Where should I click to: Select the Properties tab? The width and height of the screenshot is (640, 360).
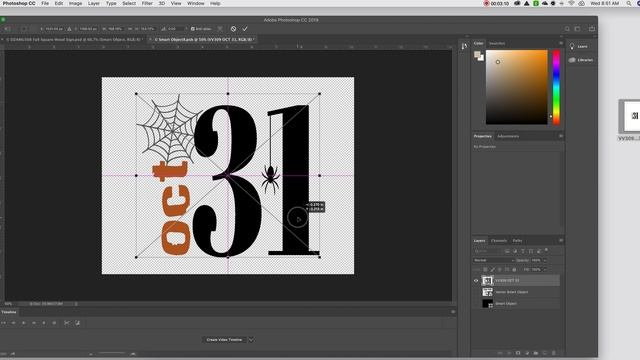click(x=482, y=136)
